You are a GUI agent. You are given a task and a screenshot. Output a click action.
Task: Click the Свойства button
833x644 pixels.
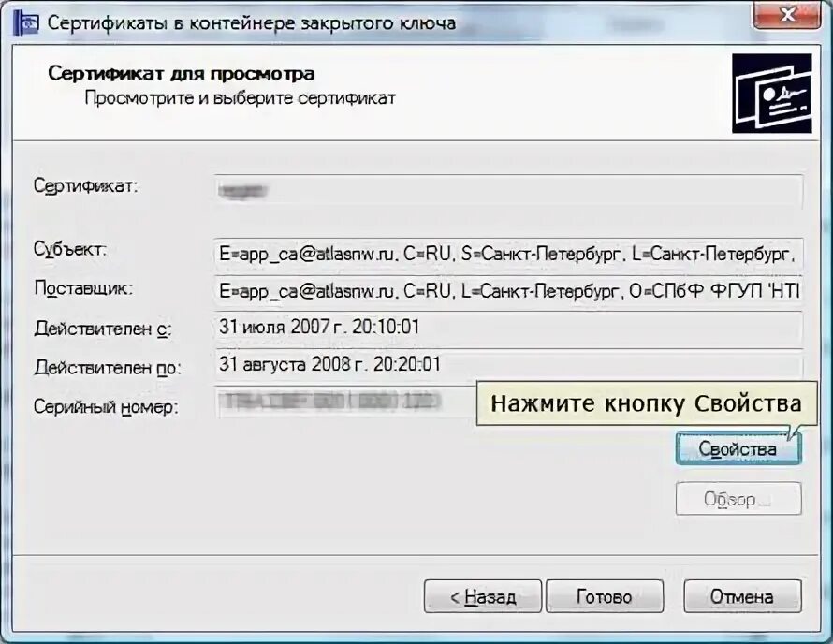click(738, 449)
